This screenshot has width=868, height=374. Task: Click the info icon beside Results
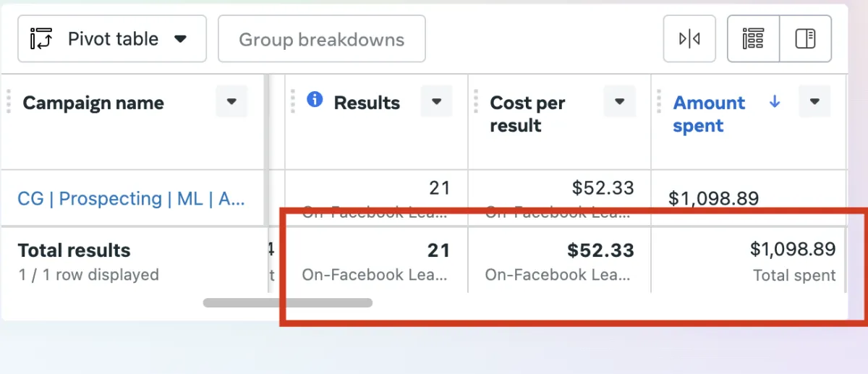tap(315, 100)
